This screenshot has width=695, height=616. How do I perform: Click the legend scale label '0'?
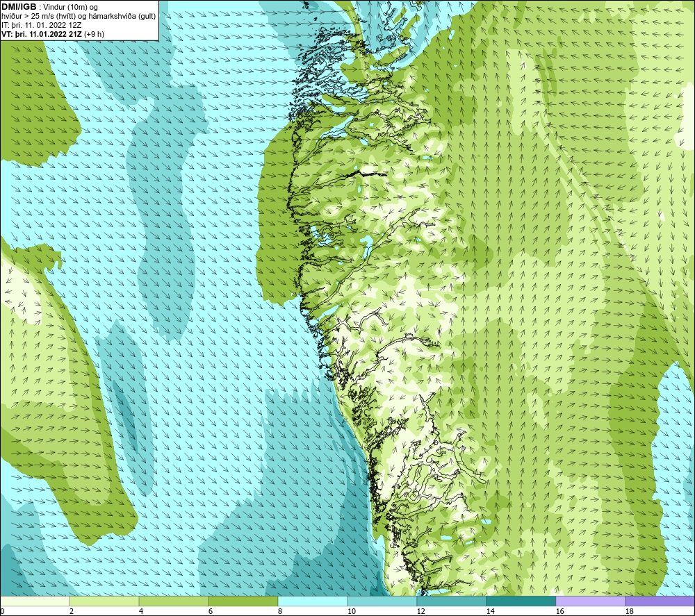pyautogui.click(x=3, y=611)
